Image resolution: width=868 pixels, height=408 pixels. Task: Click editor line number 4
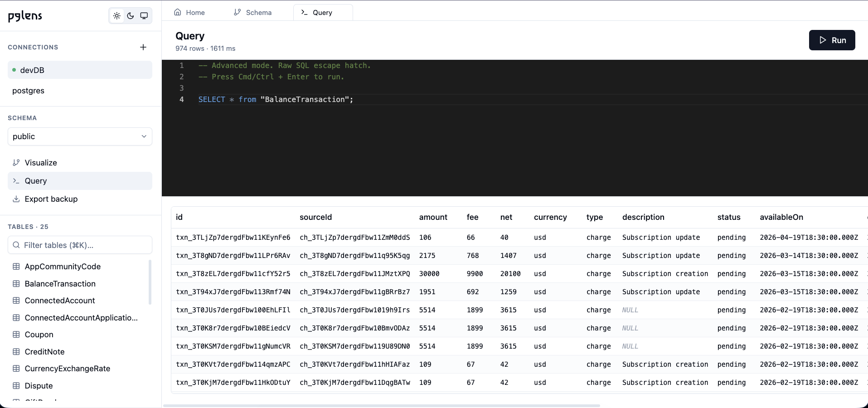[182, 100]
